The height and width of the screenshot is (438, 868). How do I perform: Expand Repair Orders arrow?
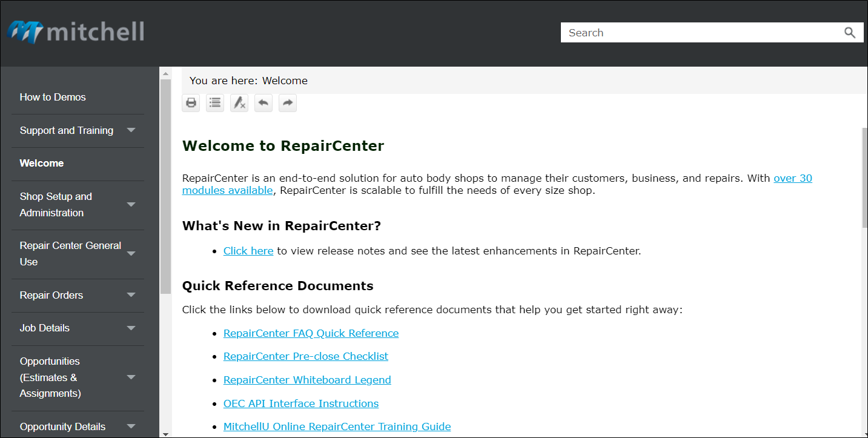pyautogui.click(x=131, y=295)
